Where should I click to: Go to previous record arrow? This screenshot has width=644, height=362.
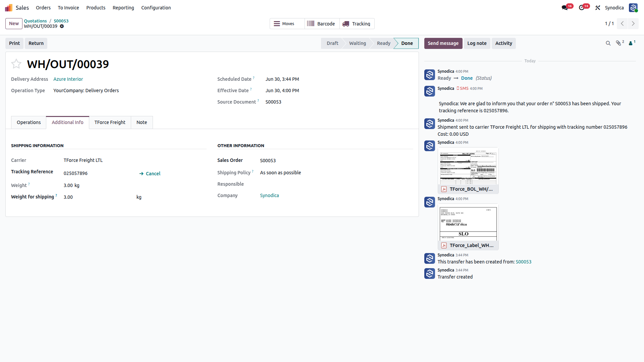(x=622, y=23)
